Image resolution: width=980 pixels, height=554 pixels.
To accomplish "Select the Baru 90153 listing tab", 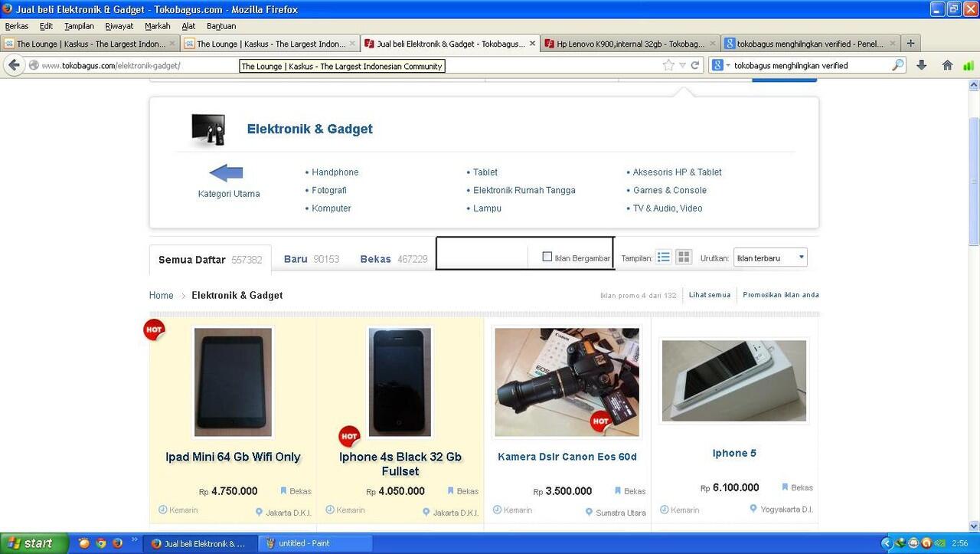I will pos(311,259).
